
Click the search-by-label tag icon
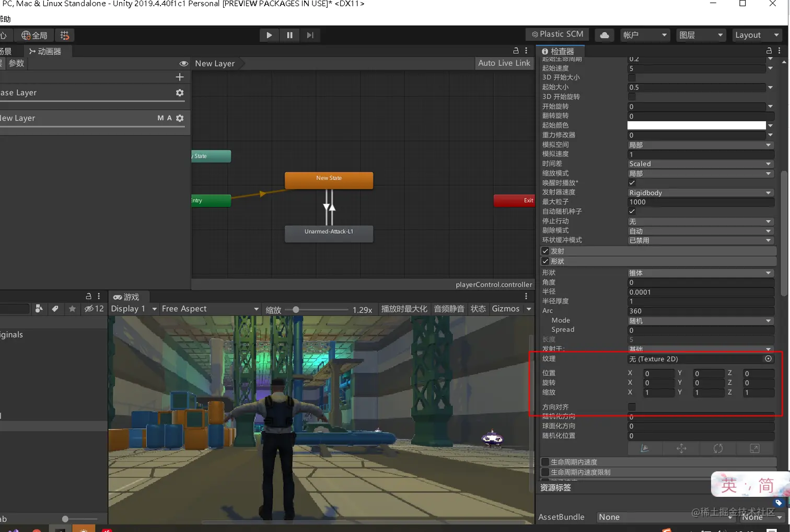coord(55,309)
